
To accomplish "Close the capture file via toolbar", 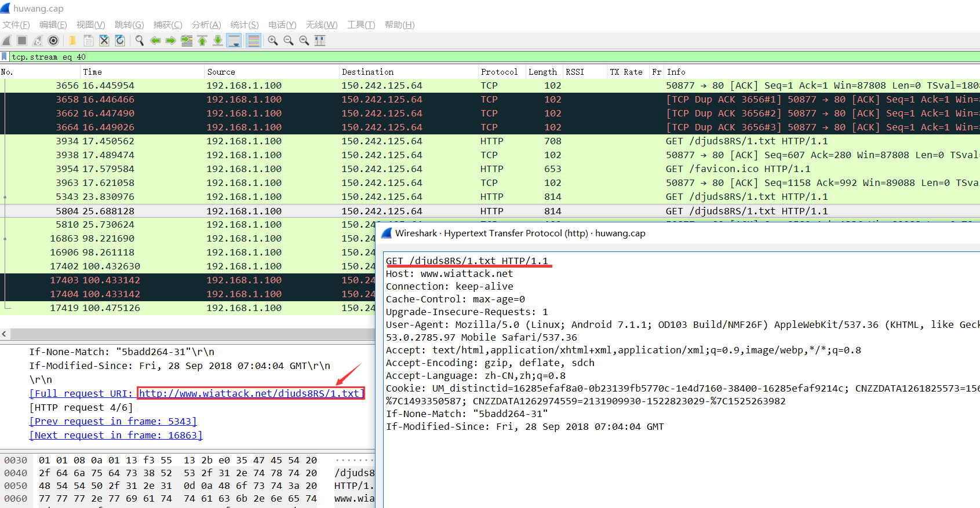I will 104,41.
